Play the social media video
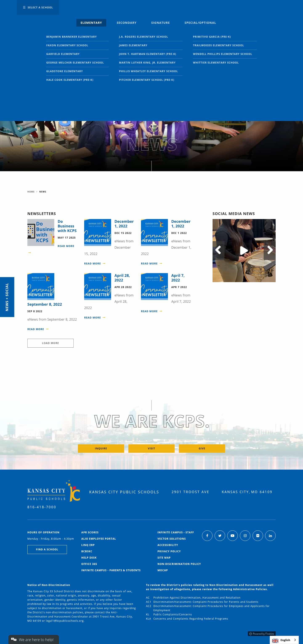 click(x=244, y=250)
